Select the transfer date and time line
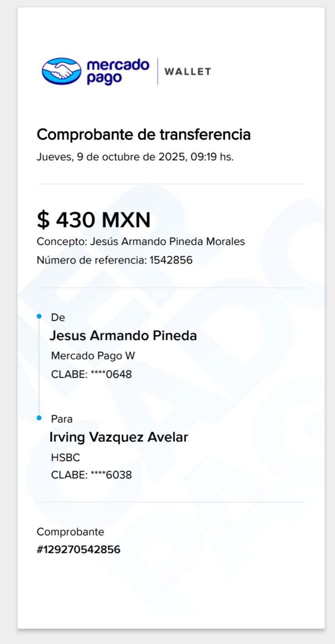This screenshot has width=335, height=644. click(x=135, y=157)
